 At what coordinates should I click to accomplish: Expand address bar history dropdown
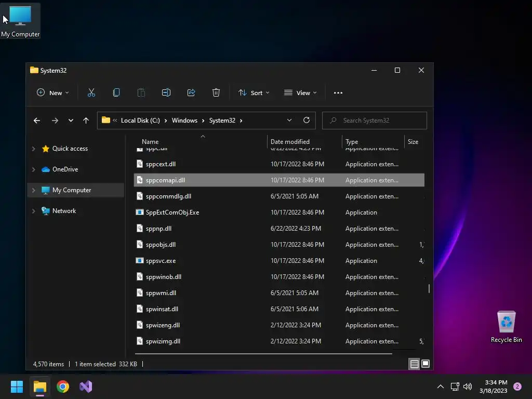click(289, 120)
